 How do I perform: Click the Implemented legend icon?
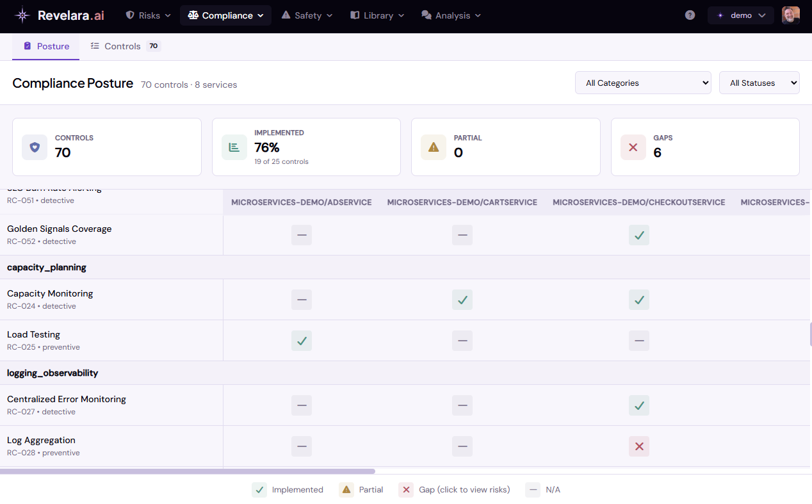[x=259, y=490]
